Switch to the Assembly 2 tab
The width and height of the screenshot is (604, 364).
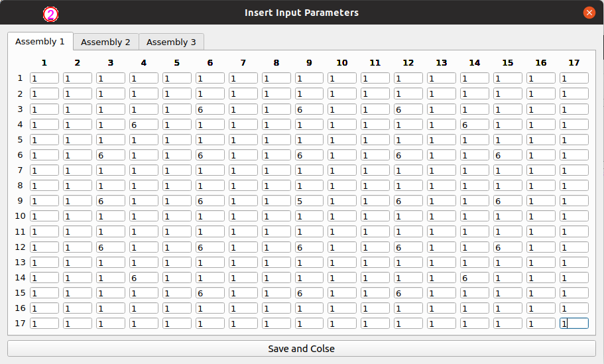coord(105,42)
